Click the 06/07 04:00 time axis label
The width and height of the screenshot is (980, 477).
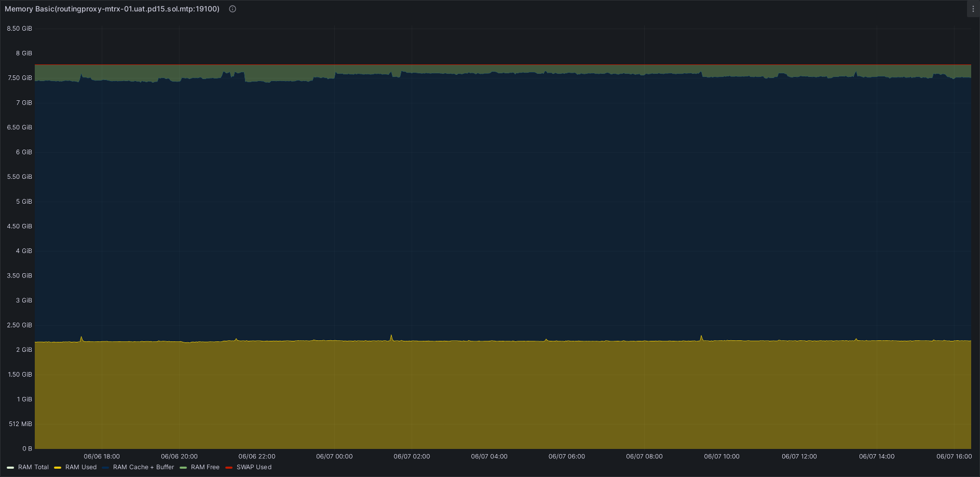click(489, 456)
